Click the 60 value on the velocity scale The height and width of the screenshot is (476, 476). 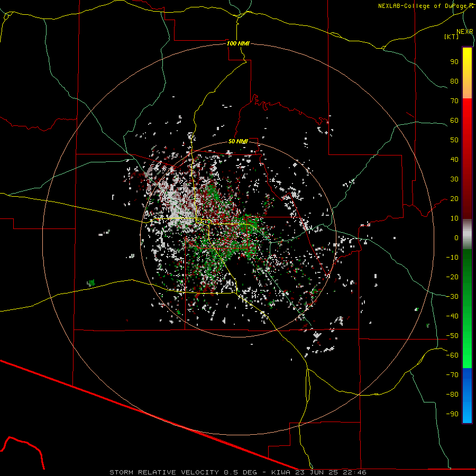pos(454,120)
